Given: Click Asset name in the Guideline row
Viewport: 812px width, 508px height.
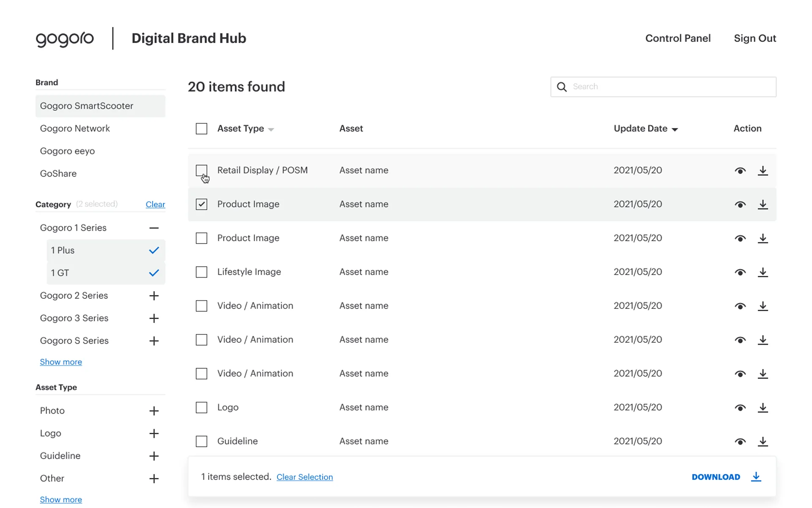Looking at the screenshot, I should [364, 441].
